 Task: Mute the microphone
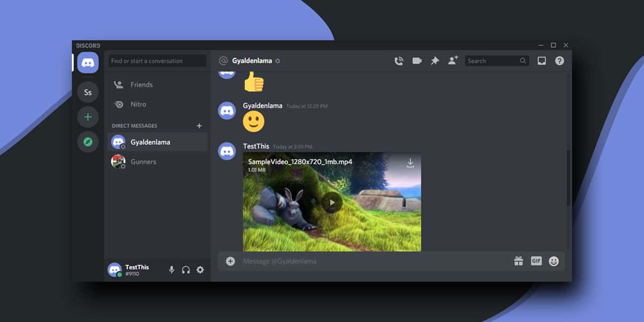pyautogui.click(x=172, y=270)
